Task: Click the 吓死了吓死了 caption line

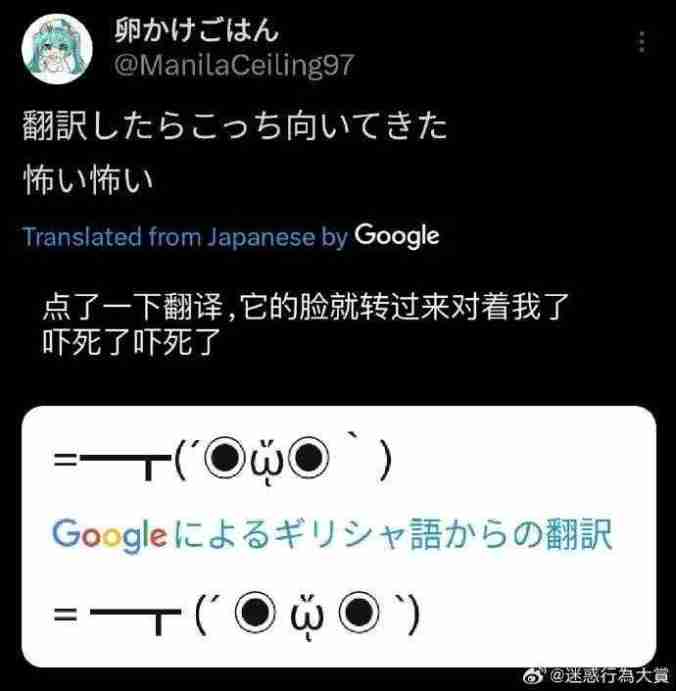Action: (x=131, y=342)
